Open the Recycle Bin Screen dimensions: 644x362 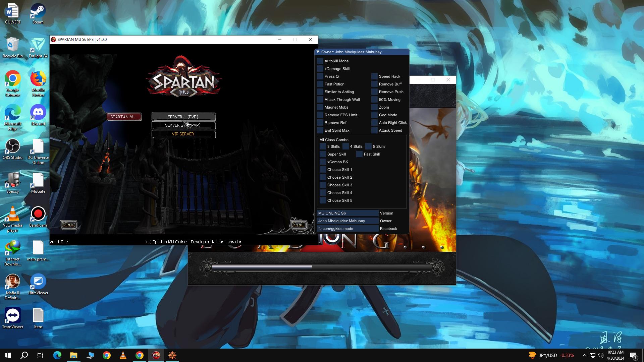tap(13, 48)
